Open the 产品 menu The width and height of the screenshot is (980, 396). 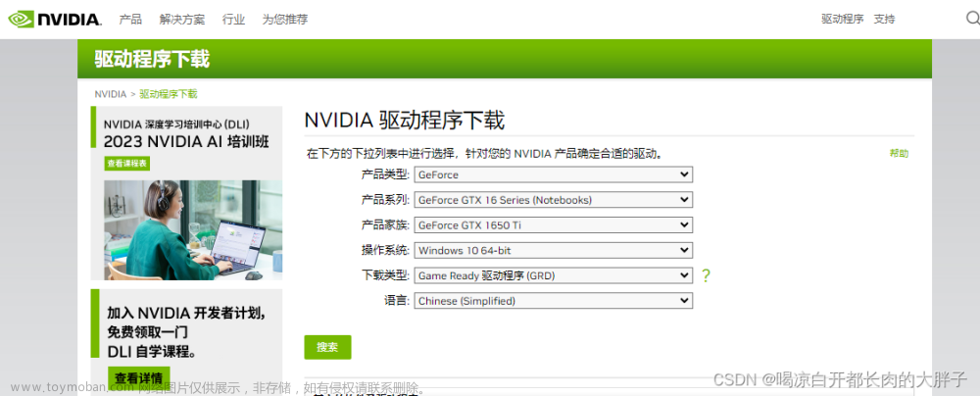coord(130,20)
